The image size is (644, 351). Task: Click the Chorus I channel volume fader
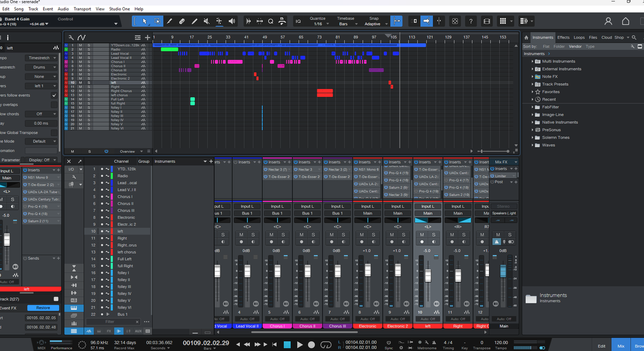click(278, 272)
